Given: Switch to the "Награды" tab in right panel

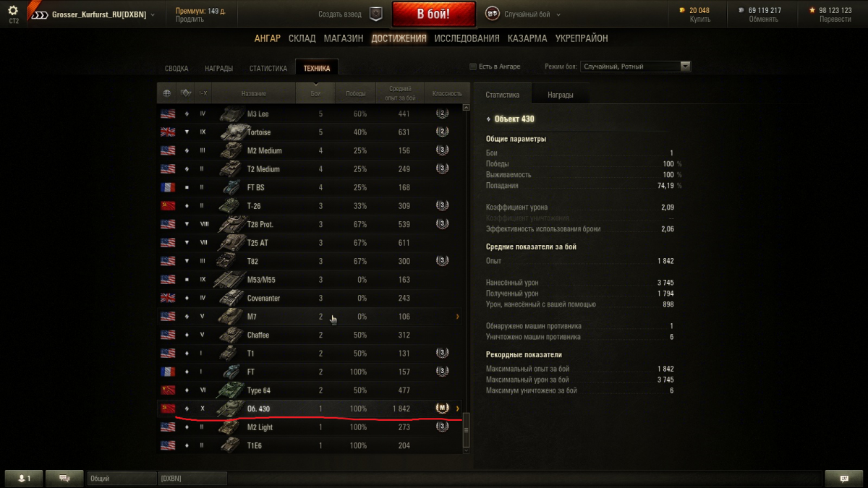Looking at the screenshot, I should [561, 95].
